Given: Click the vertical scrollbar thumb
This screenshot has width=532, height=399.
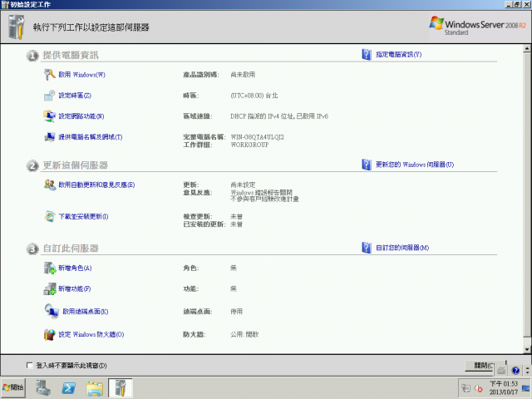Looking at the screenshot, I should coord(526,195).
